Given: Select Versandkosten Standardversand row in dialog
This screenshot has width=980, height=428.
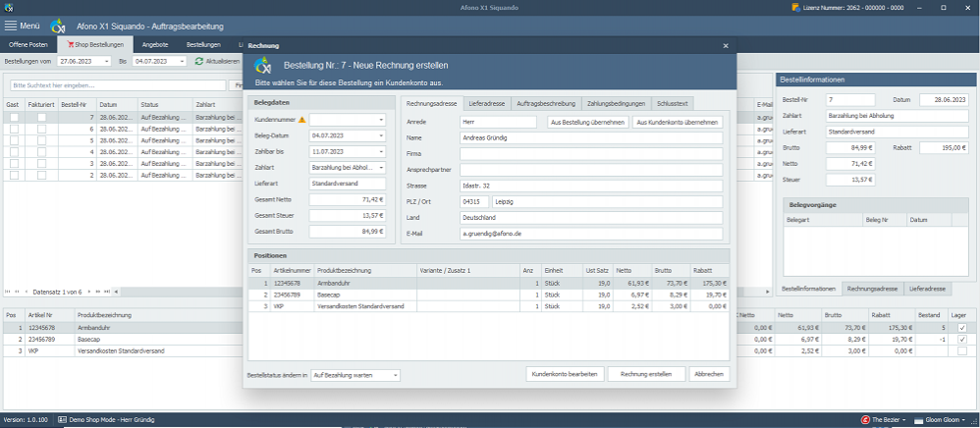Looking at the screenshot, I should (x=489, y=306).
